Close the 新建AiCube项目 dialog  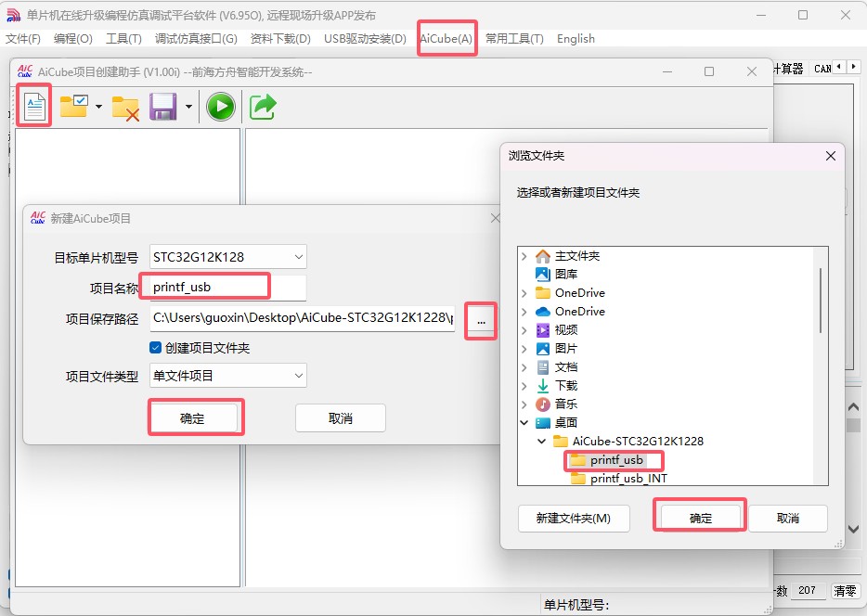coord(495,218)
